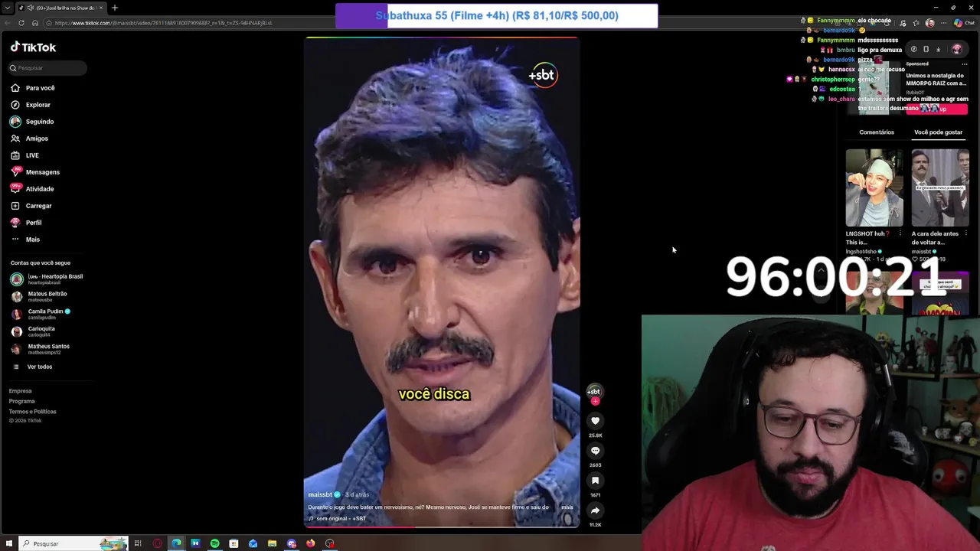Viewport: 980px width, 551px height.
Task: Launch Opera from the taskbar
Action: 158,543
